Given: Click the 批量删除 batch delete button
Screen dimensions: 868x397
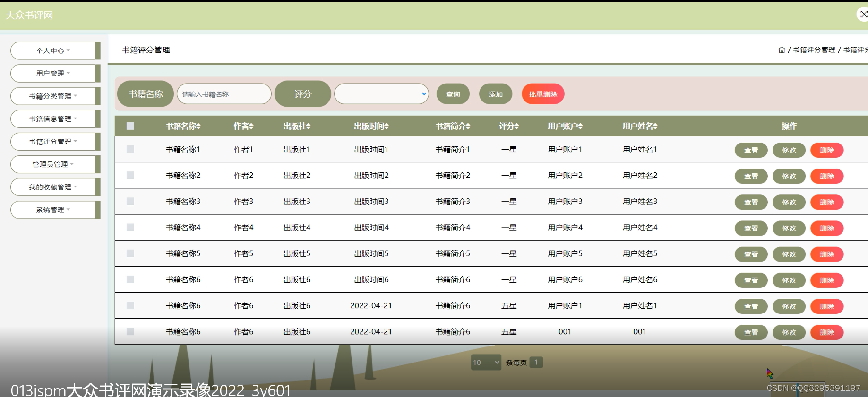Looking at the screenshot, I should click(543, 94).
